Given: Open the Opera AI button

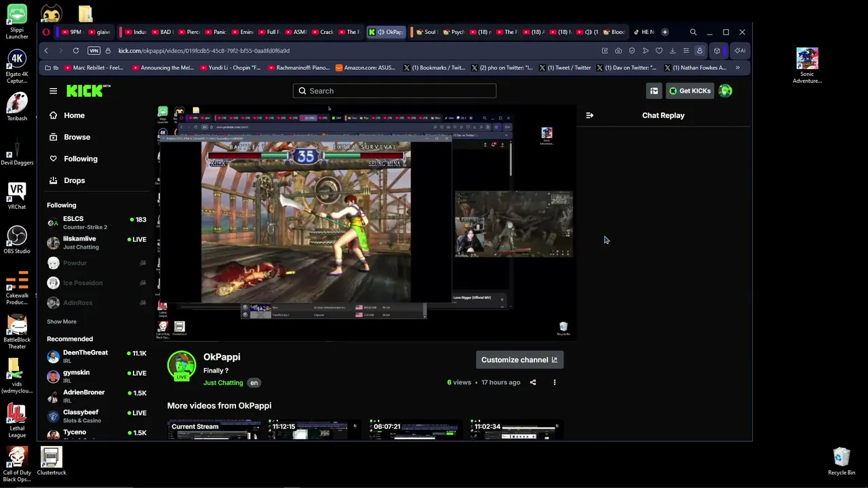Looking at the screenshot, I should 740,51.
